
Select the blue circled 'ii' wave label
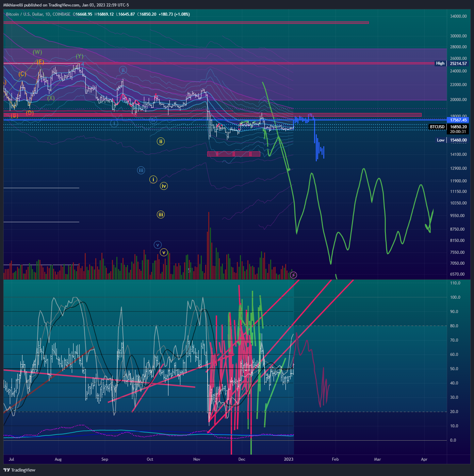(123, 70)
